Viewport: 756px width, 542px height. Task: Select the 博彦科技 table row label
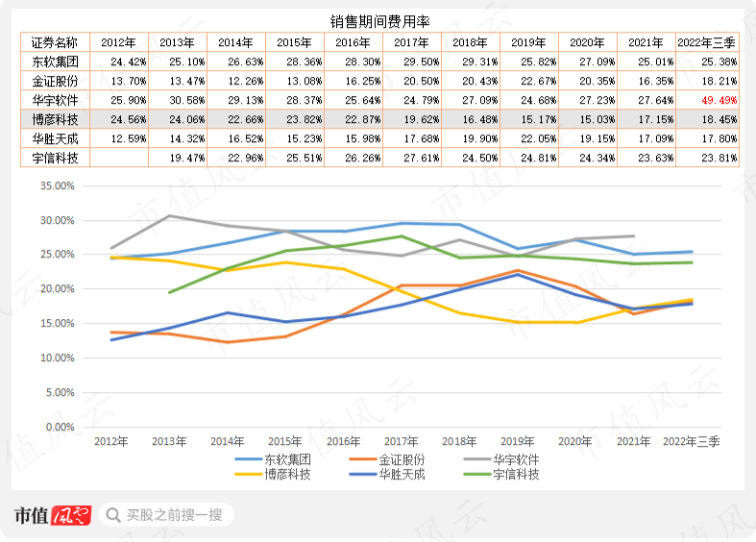point(55,119)
